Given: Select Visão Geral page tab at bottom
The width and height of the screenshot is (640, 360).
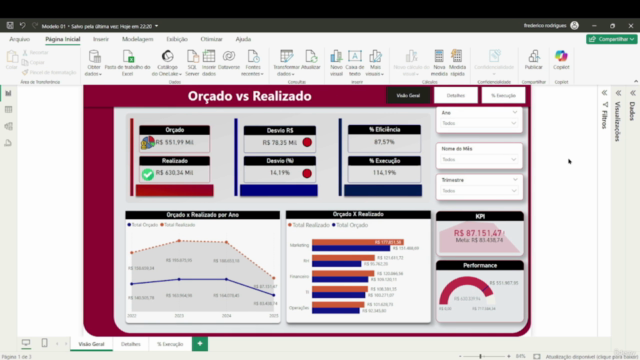Looking at the screenshot, I should point(91,344).
